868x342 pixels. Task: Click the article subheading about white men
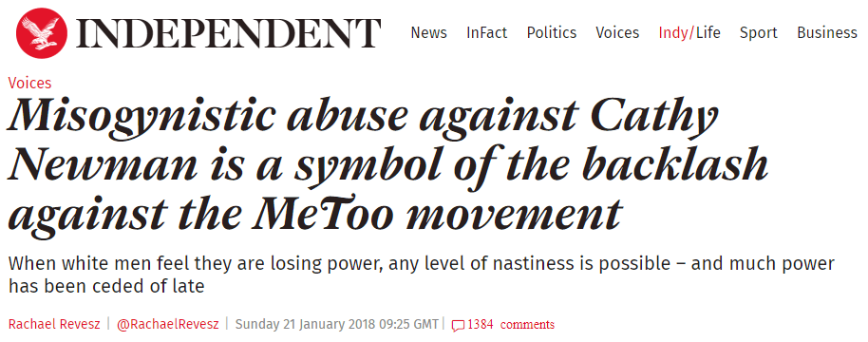(x=421, y=275)
